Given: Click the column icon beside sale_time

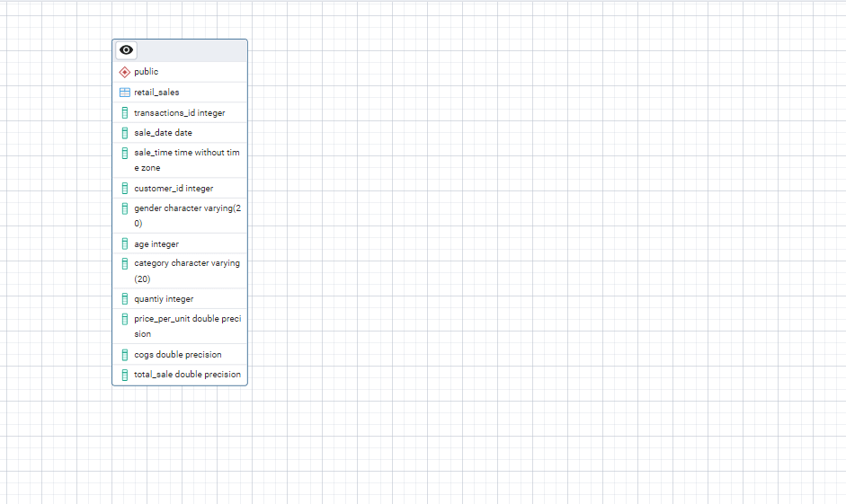Looking at the screenshot, I should click(125, 153).
